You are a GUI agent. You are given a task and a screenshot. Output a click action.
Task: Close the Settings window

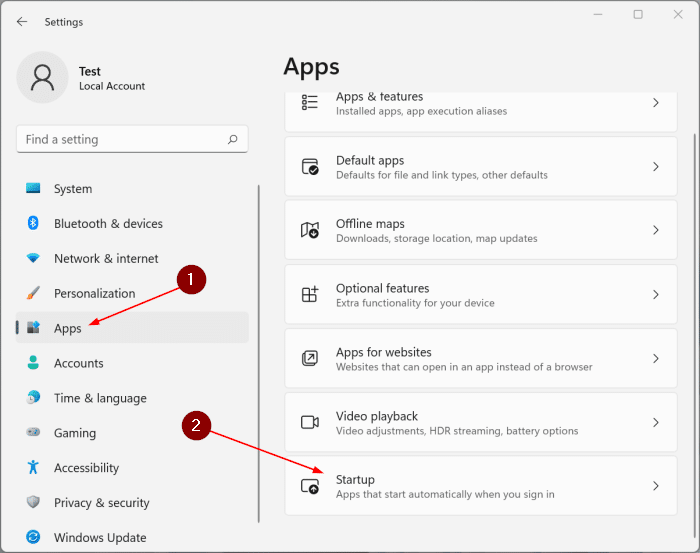678,14
